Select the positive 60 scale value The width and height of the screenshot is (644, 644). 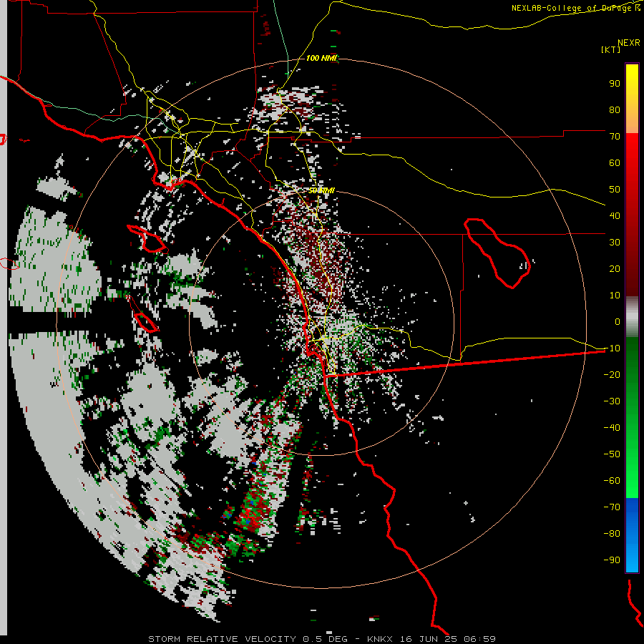615,162
